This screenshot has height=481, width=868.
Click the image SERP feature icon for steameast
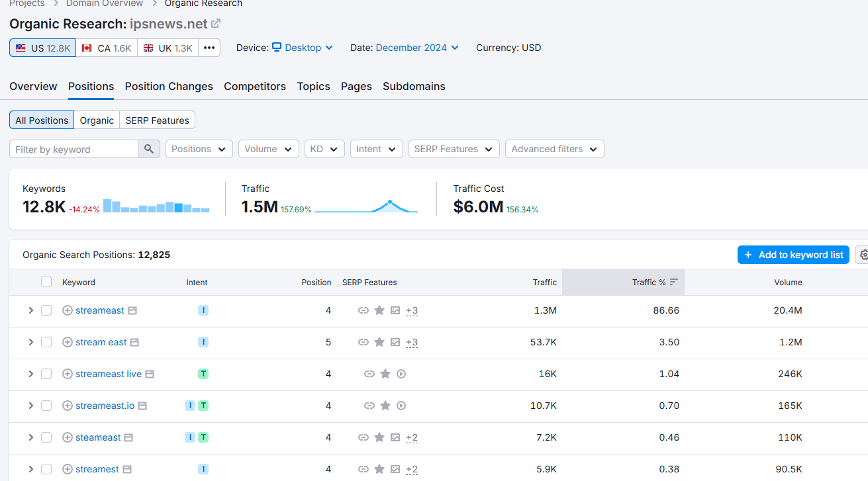pyautogui.click(x=395, y=437)
